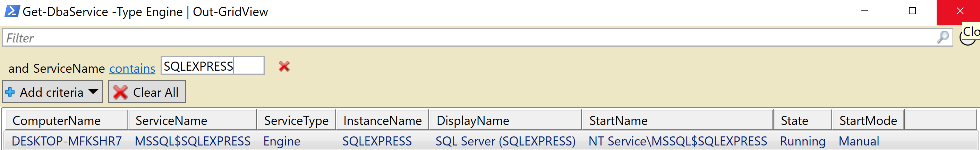980x150 pixels.
Task: Sort by the StartName column header
Action: pyautogui.click(x=677, y=121)
